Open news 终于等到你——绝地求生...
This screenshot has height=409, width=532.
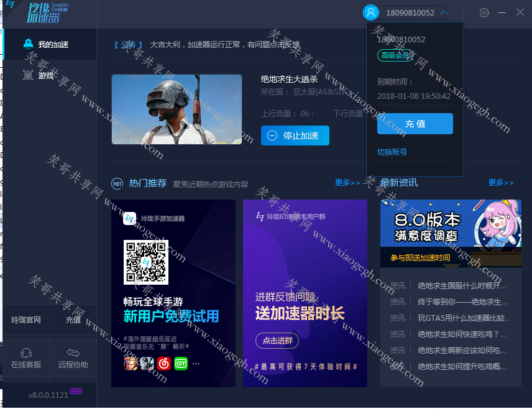tap(462, 302)
